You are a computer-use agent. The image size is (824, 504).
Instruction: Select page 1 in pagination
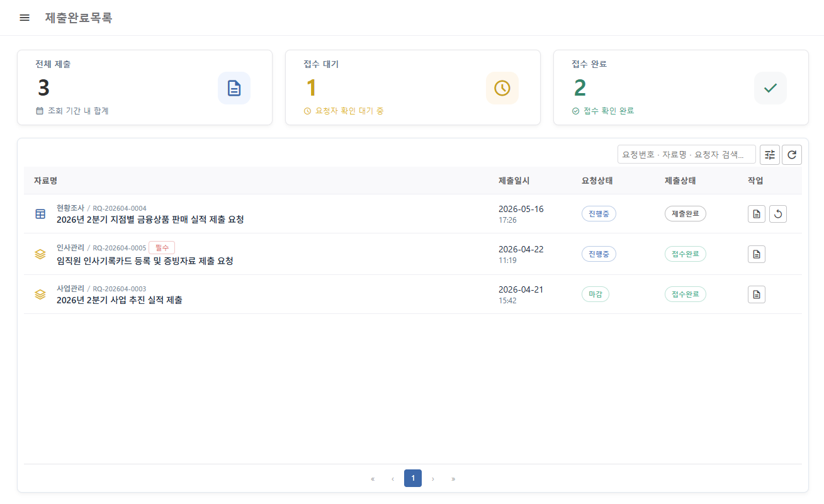click(x=413, y=478)
